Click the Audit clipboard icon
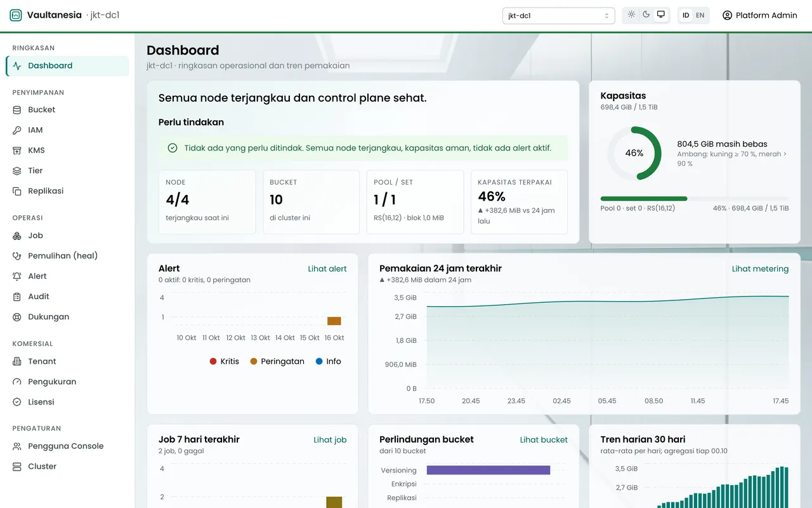Viewport: 812px width, 508px height. coord(17,297)
